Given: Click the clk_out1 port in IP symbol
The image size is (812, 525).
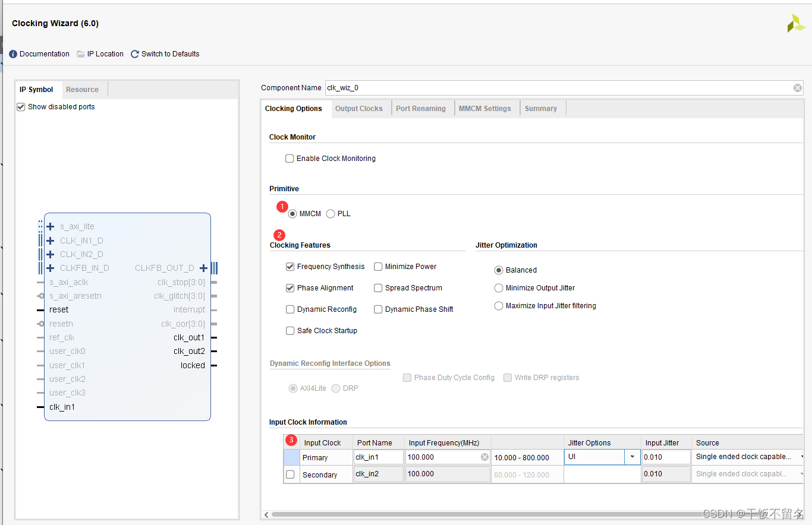Looking at the screenshot, I should click(x=189, y=337).
